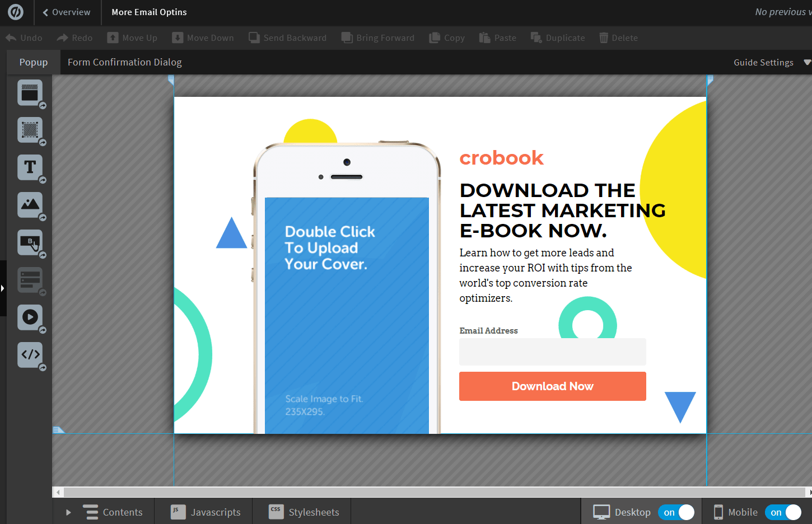
Task: Switch to the Popup tab
Action: (34, 62)
